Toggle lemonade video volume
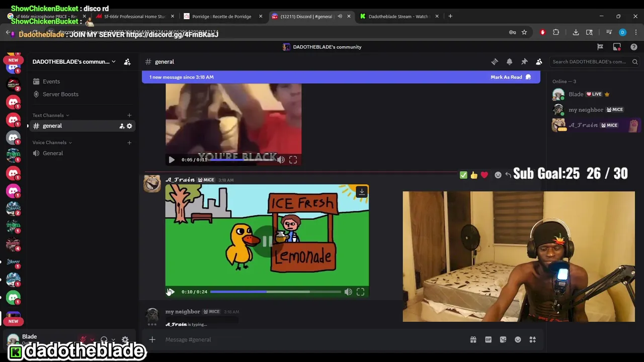The height and width of the screenshot is (362, 644). click(348, 292)
